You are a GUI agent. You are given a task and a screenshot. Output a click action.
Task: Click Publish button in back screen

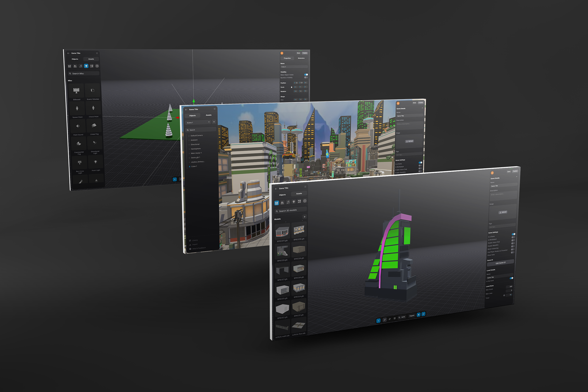click(x=305, y=53)
